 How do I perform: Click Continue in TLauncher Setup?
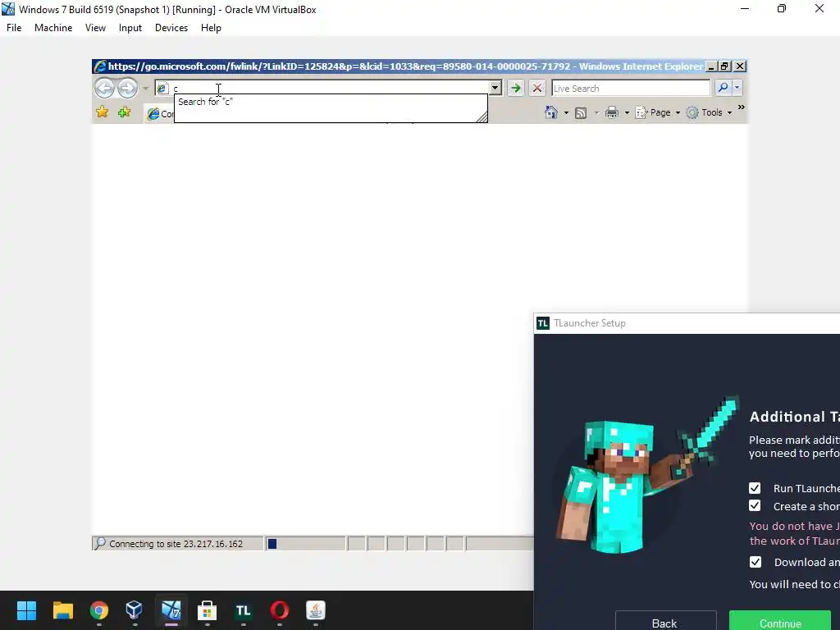(780, 622)
